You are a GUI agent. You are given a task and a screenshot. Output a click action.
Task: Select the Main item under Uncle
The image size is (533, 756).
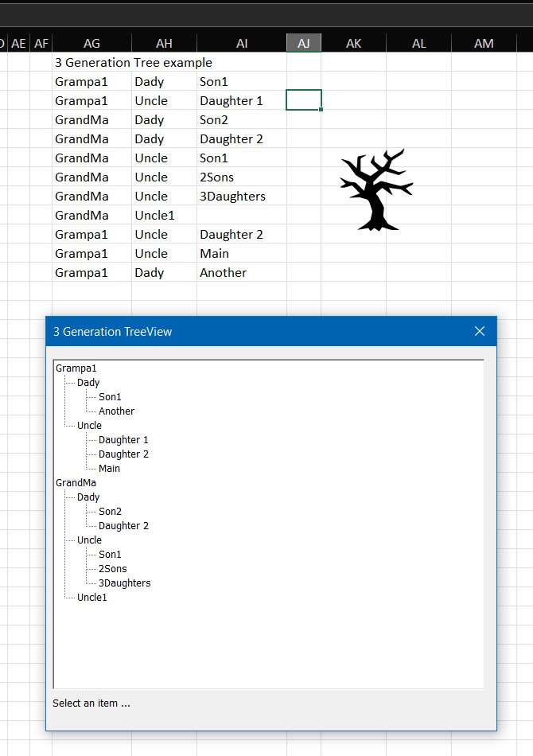coord(109,469)
